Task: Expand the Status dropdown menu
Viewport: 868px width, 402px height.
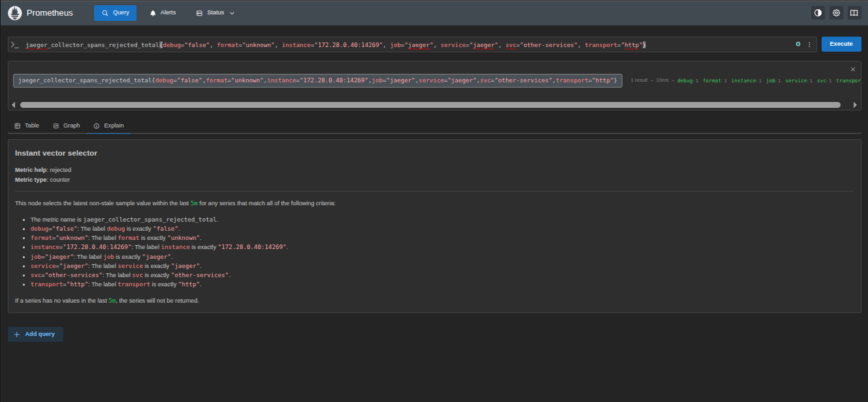Action: 215,13
